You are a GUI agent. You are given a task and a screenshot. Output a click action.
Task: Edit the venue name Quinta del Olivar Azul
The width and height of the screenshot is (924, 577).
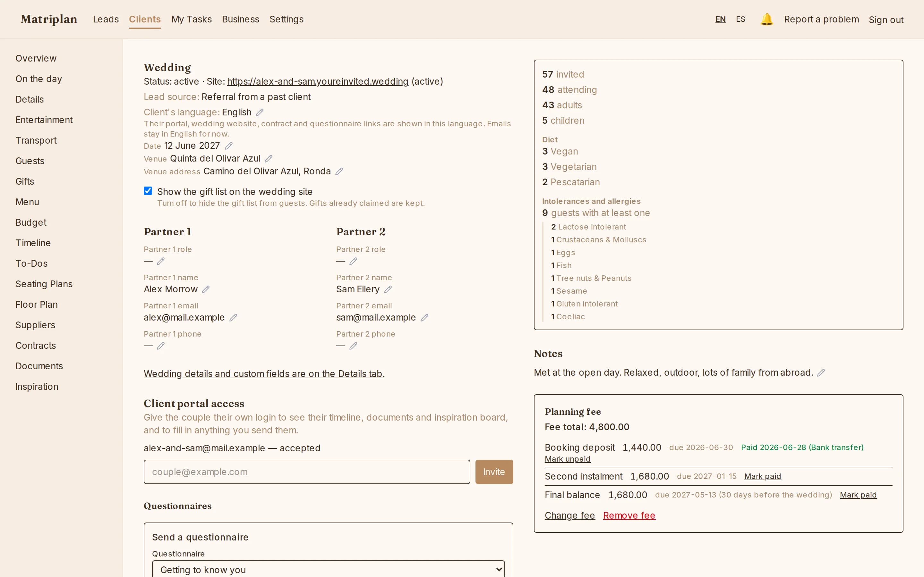pyautogui.click(x=269, y=158)
